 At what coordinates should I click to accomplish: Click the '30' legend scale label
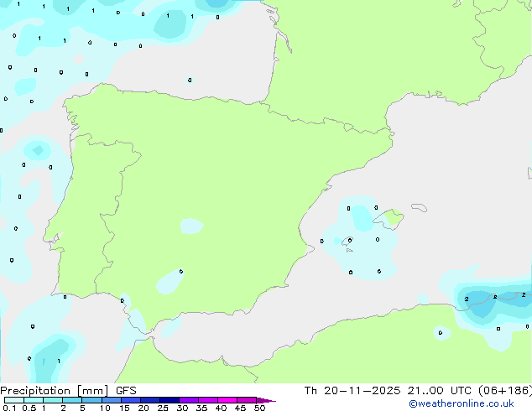[182, 408]
